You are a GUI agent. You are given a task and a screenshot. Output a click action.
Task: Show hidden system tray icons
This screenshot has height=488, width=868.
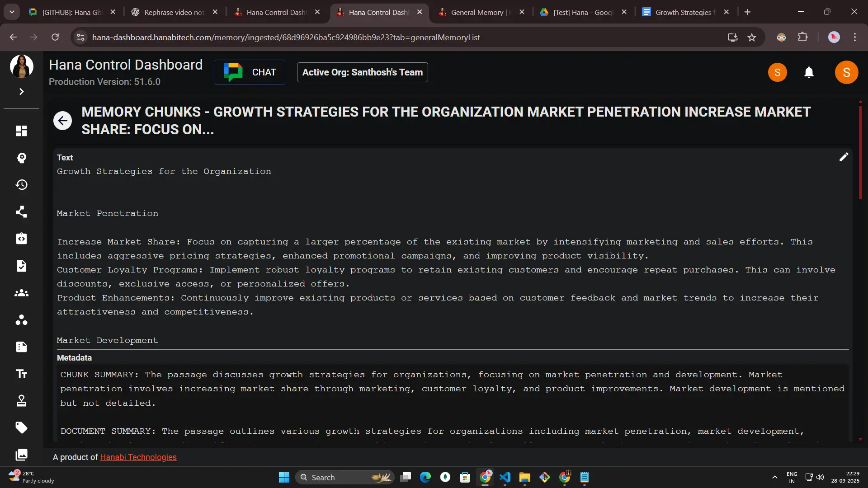click(x=774, y=477)
